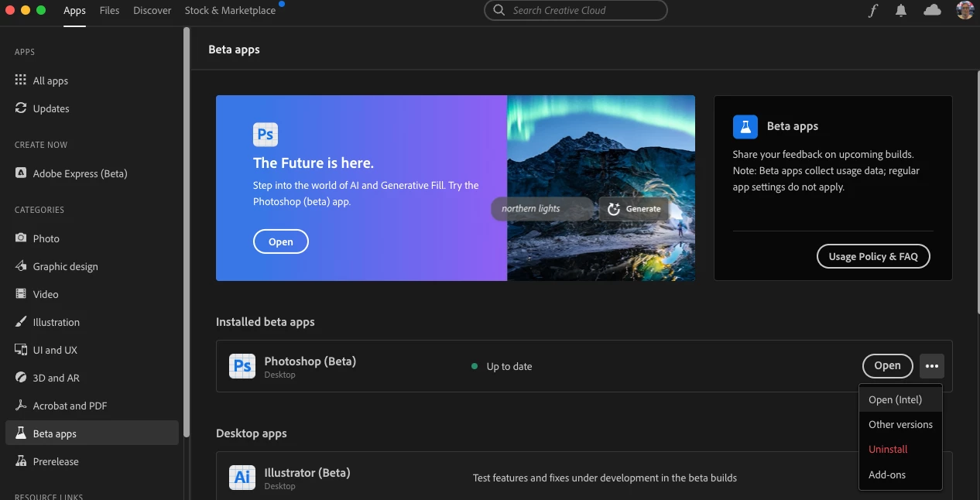Click the Illustrator (Beta) Ai icon

click(242, 478)
